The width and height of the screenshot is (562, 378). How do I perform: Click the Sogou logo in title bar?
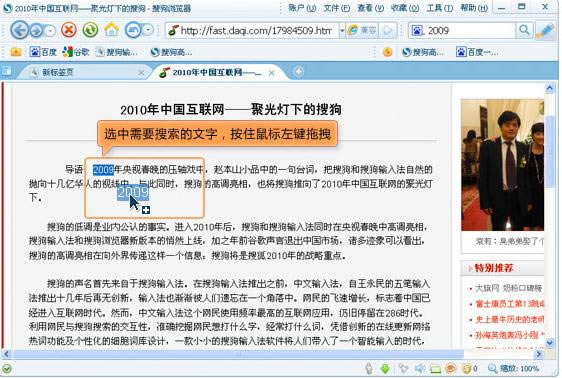(x=7, y=8)
